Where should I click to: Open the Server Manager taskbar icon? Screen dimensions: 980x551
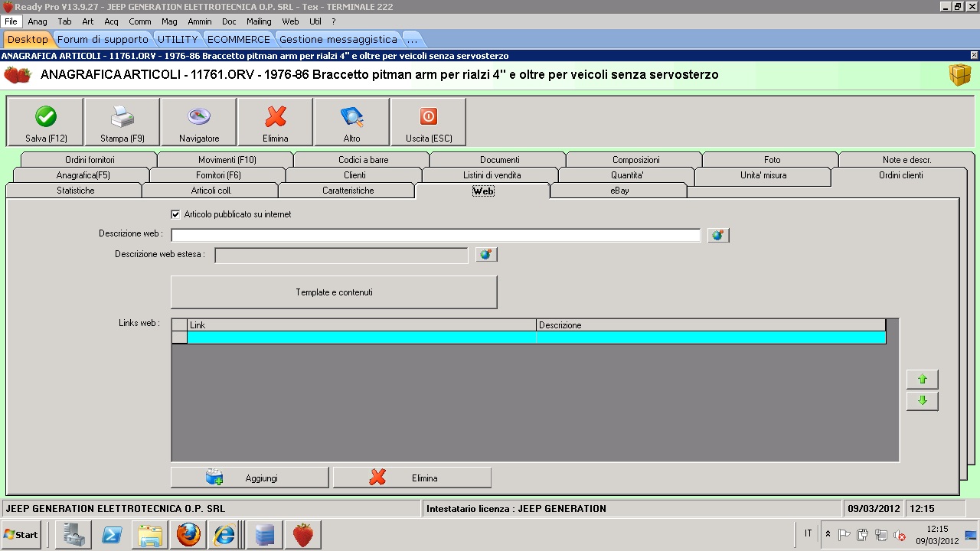73,535
